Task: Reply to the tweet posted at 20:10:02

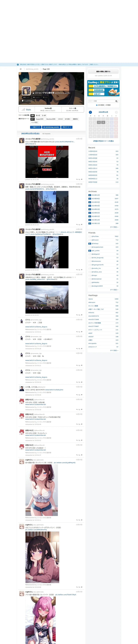Action: click(x=77, y=315)
